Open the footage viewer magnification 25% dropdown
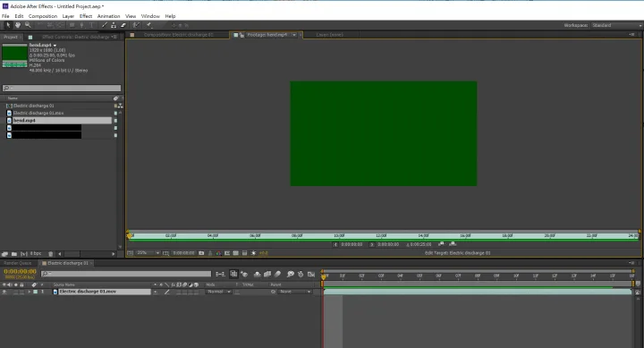Image resolution: width=644 pixels, height=348 pixels. coord(148,253)
